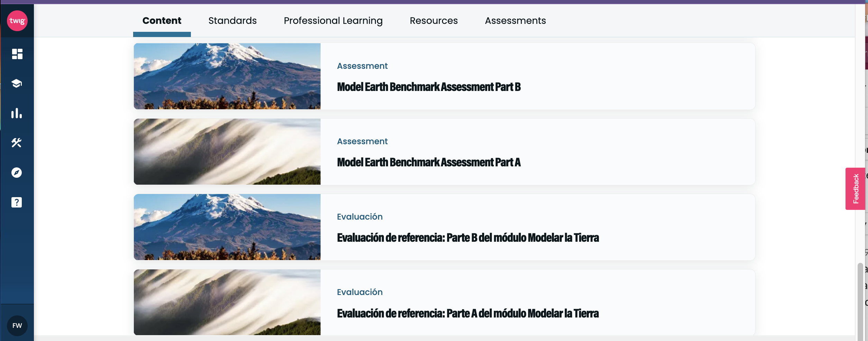Click the Parte A evaluación fog thumbnail
The image size is (868, 341).
227,302
